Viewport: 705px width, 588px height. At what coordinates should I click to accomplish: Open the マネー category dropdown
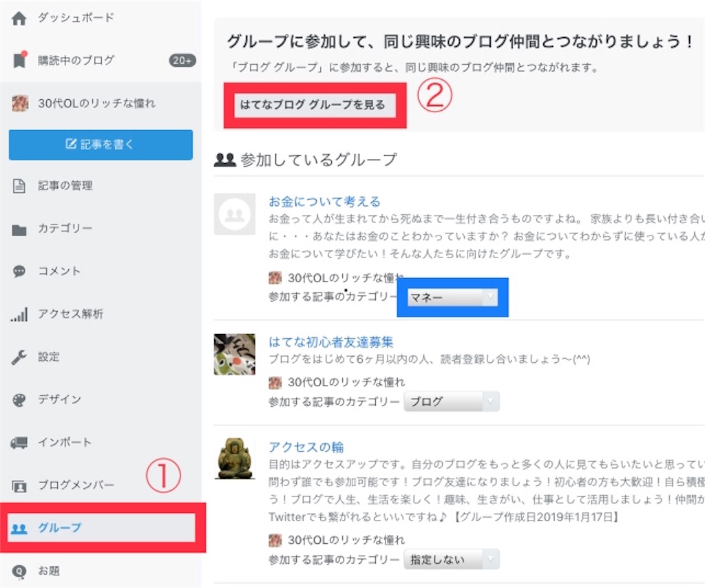pyautogui.click(x=453, y=297)
